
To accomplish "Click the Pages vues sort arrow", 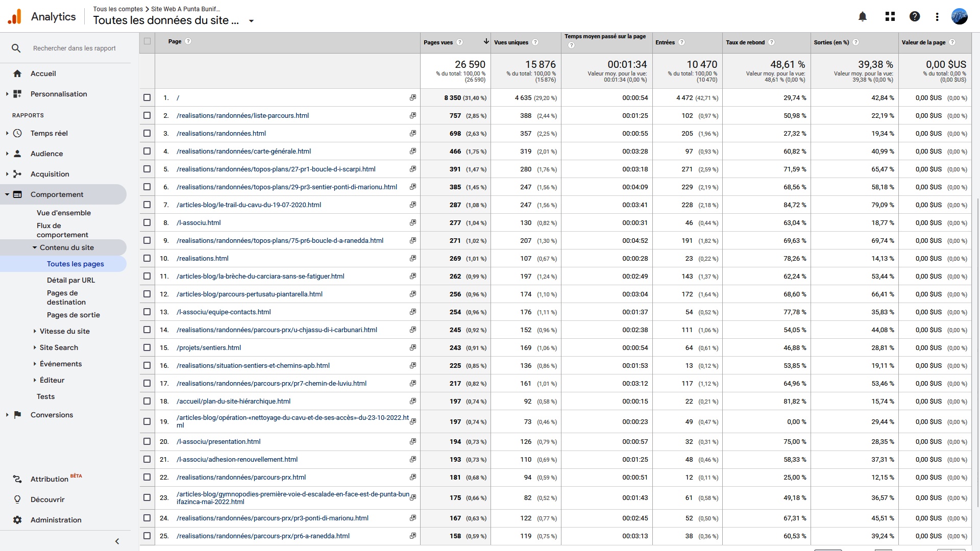I will (486, 41).
